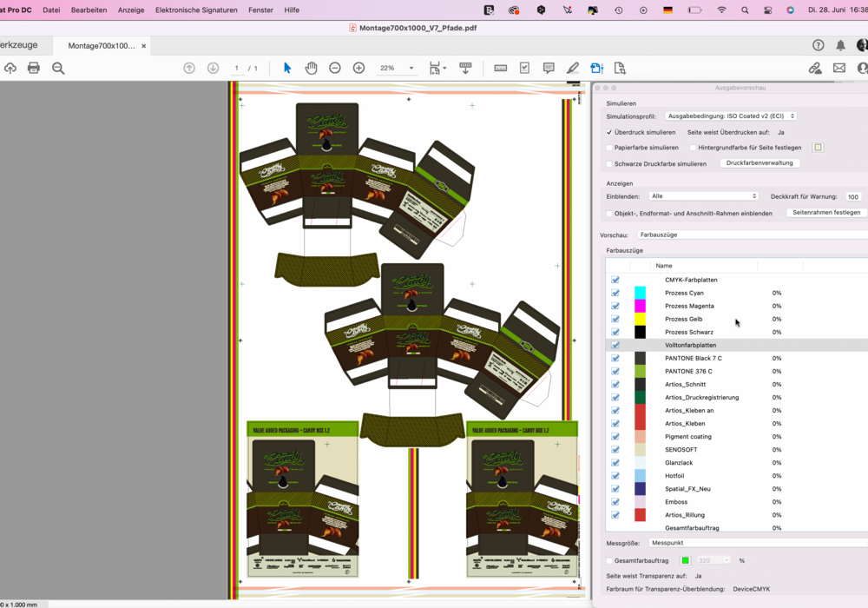The image size is (868, 608).
Task: Uncheck the Prozess Cyan separation
Action: point(615,293)
